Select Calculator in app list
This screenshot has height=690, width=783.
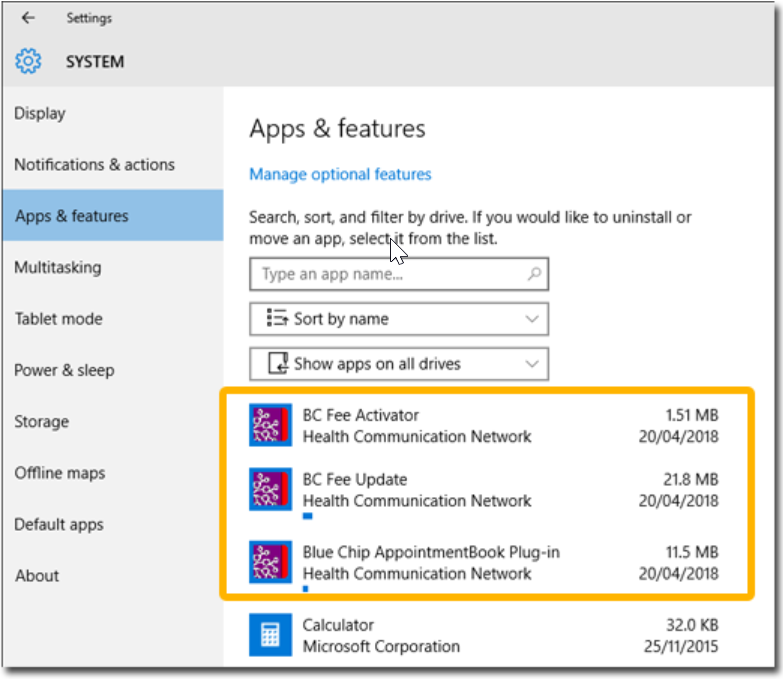pyautogui.click(x=484, y=635)
